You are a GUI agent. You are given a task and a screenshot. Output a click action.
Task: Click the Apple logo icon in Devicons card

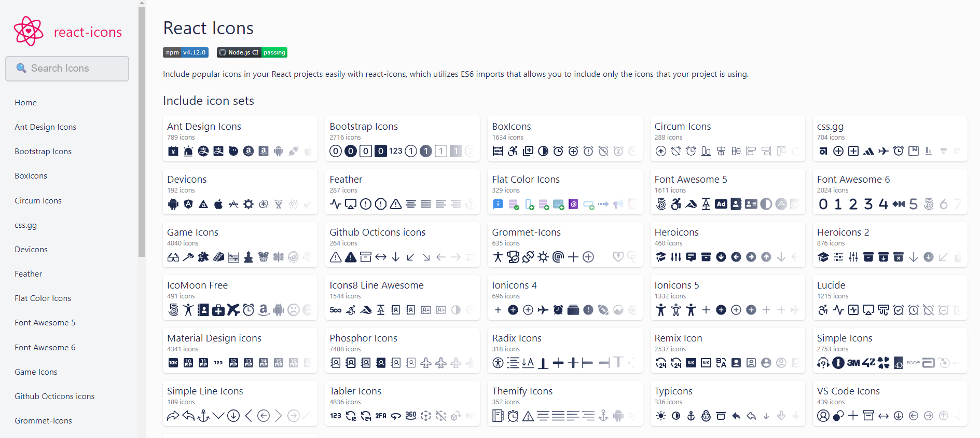click(x=218, y=204)
